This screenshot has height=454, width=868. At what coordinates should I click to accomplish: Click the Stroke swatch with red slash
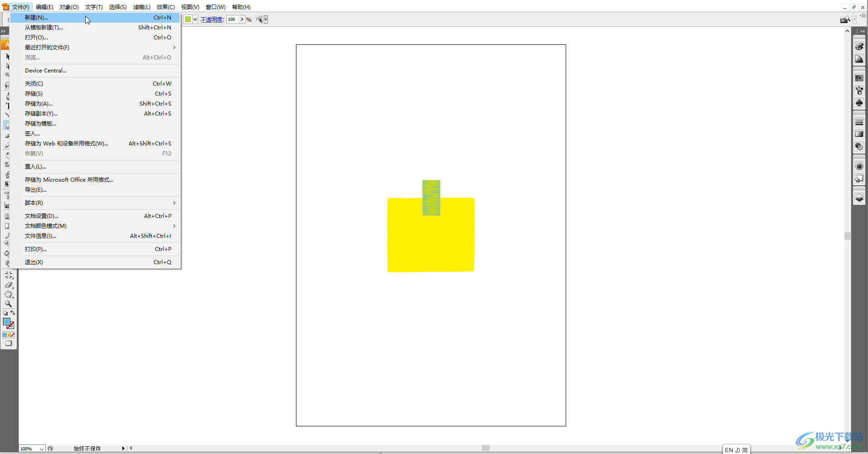tap(10, 325)
